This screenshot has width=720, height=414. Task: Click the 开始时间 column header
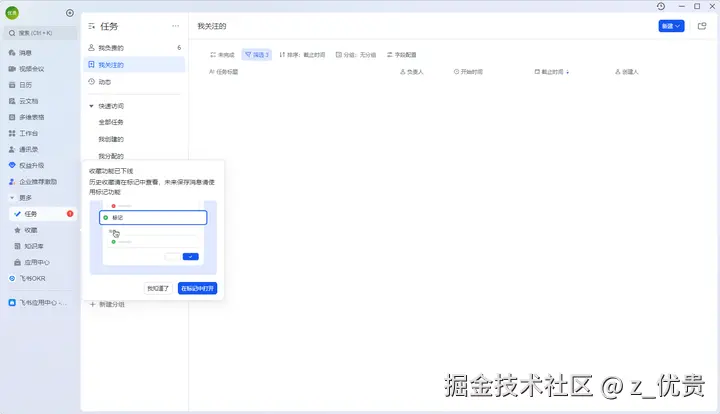click(x=468, y=72)
